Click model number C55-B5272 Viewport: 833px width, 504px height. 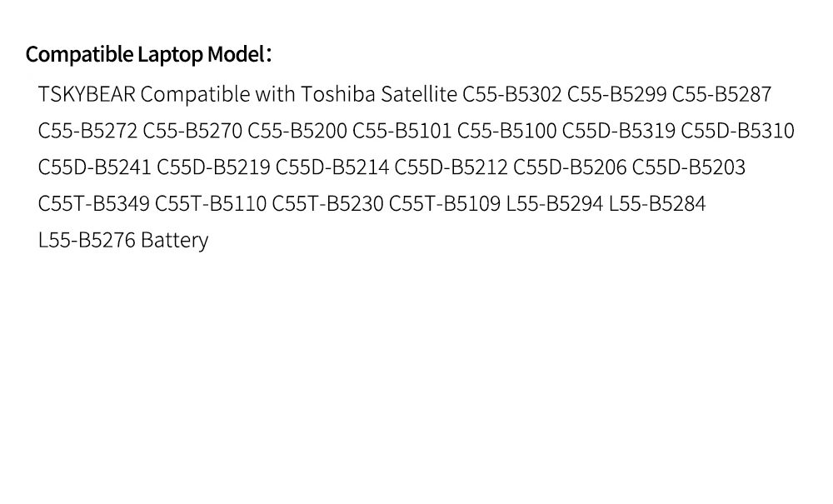click(87, 131)
